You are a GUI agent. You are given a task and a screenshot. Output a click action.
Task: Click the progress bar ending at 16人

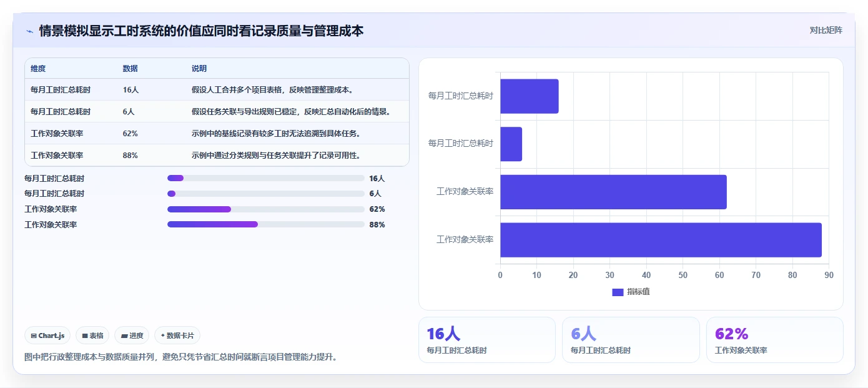click(x=265, y=178)
